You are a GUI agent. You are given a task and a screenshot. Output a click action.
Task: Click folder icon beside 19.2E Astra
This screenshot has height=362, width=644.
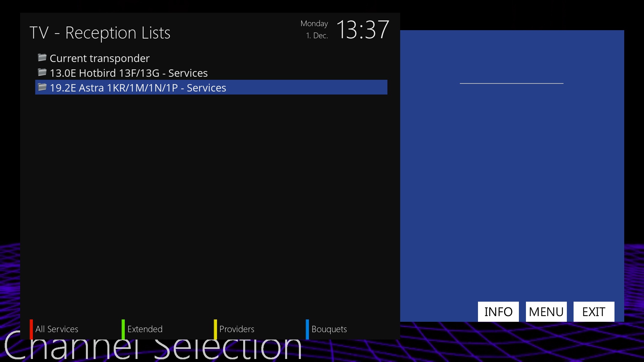[x=42, y=87]
